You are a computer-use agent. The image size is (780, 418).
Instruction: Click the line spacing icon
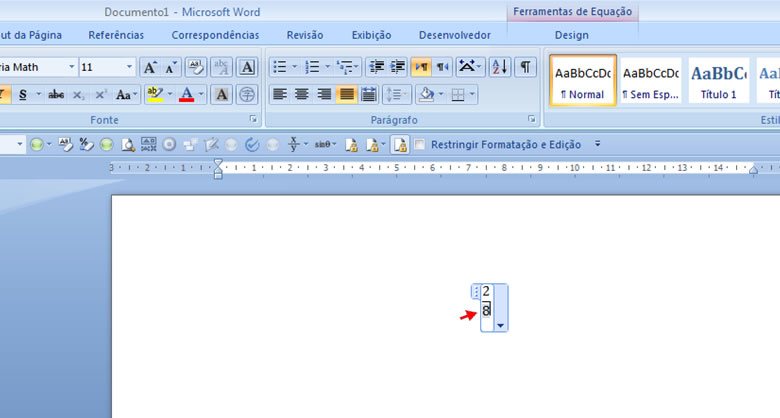393,95
